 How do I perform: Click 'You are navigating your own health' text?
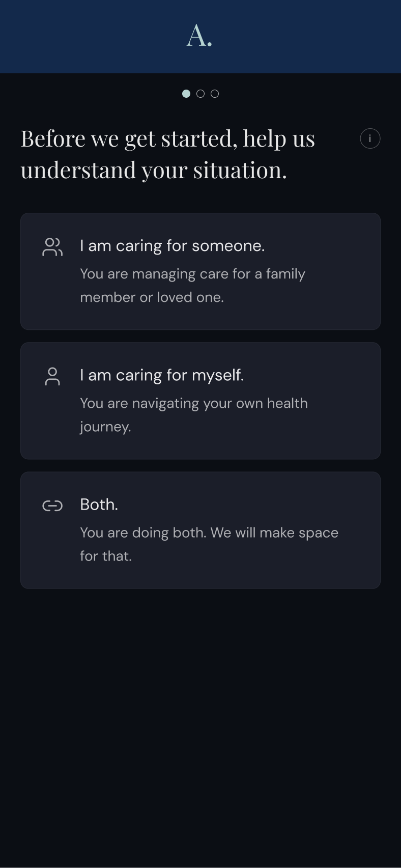tap(194, 403)
